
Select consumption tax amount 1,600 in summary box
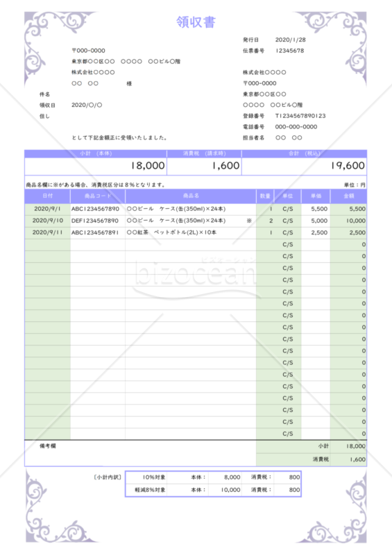[x=226, y=166]
